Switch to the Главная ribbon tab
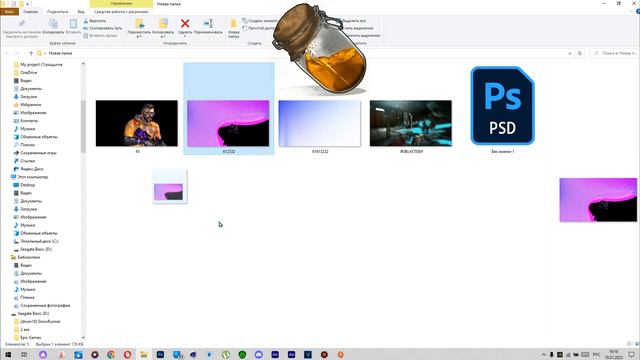This screenshot has width=640, height=360. tap(31, 12)
